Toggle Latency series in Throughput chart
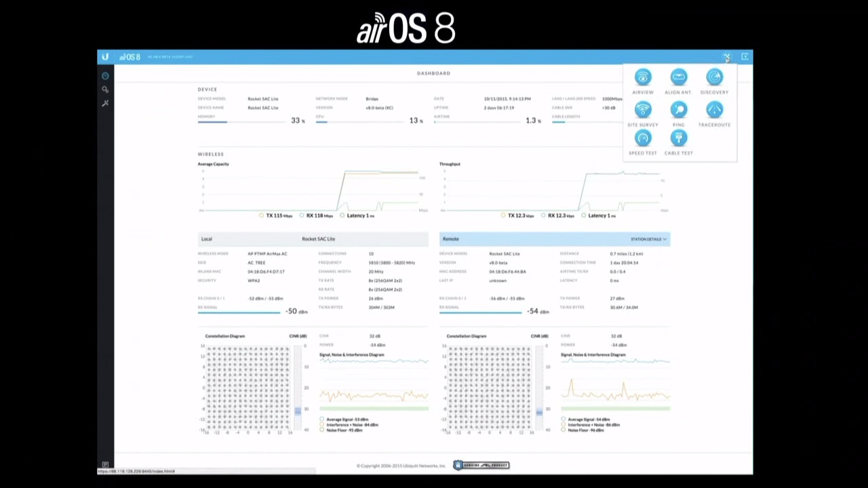This screenshot has height=488, width=868. click(599, 216)
